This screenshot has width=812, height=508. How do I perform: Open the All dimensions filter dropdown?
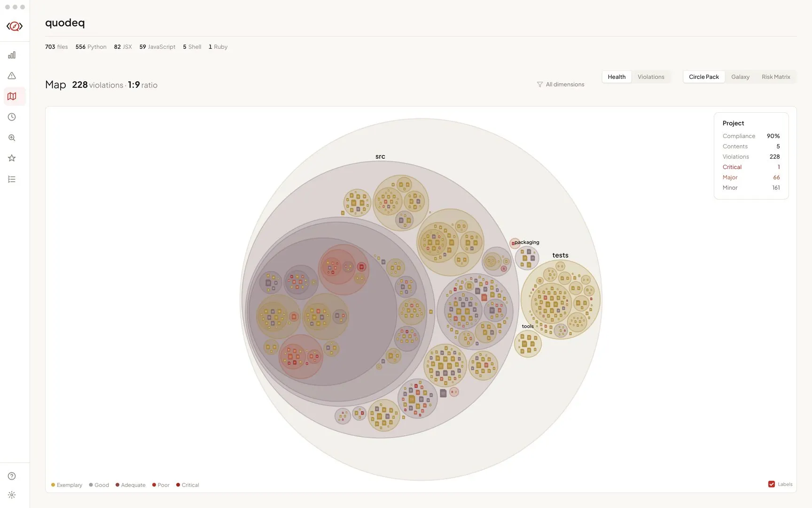click(x=560, y=85)
